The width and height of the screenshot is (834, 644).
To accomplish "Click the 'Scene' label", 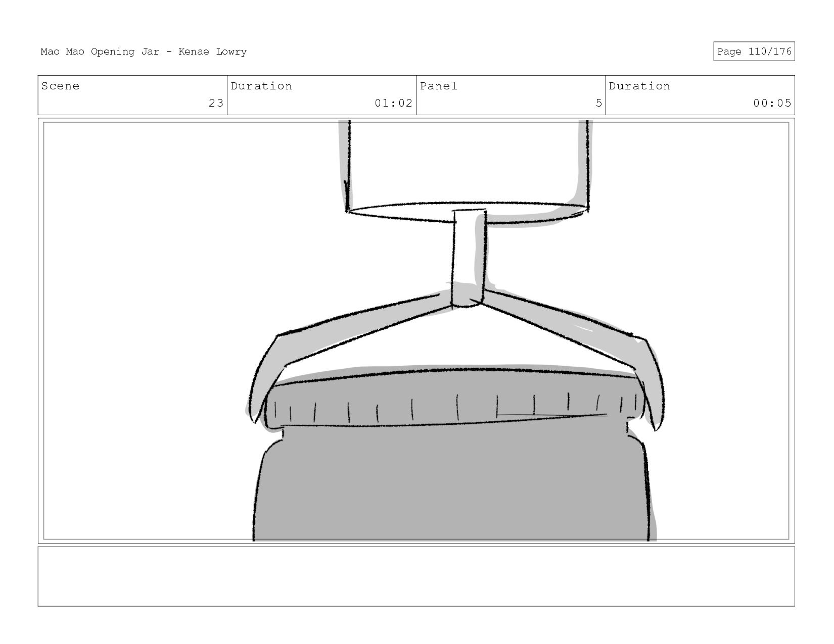I will coord(60,86).
